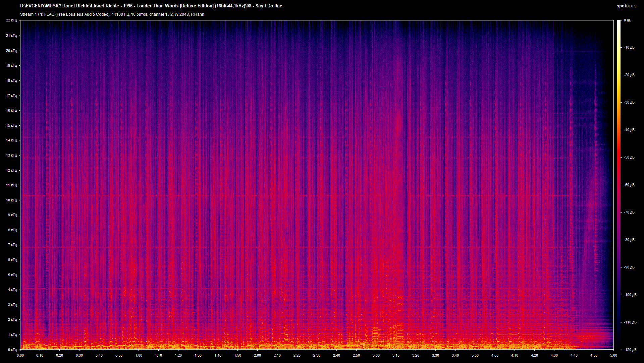Click the '-30 дБ' level scale label

(629, 103)
